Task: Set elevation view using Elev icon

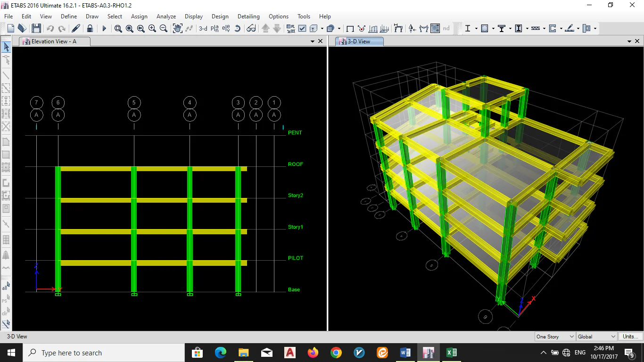Action: coord(226,28)
